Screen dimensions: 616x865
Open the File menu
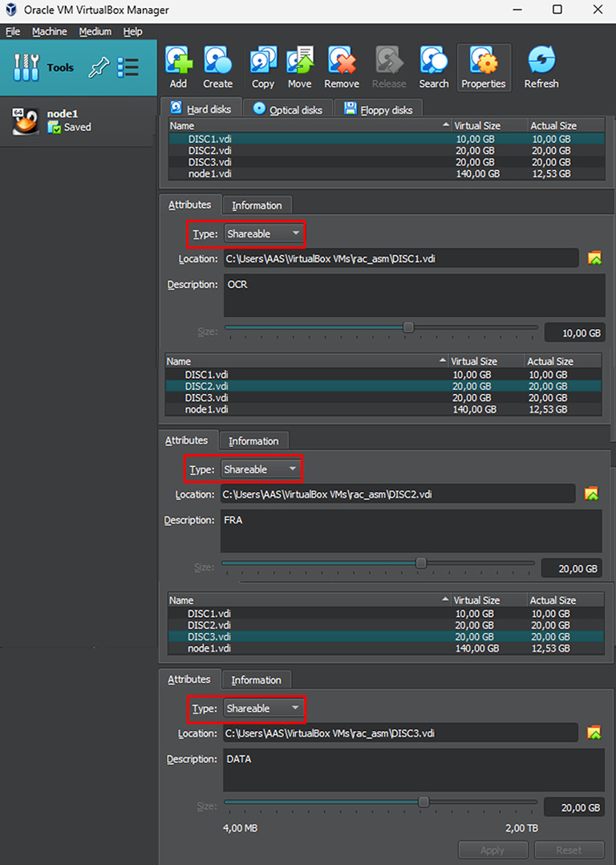[13, 31]
